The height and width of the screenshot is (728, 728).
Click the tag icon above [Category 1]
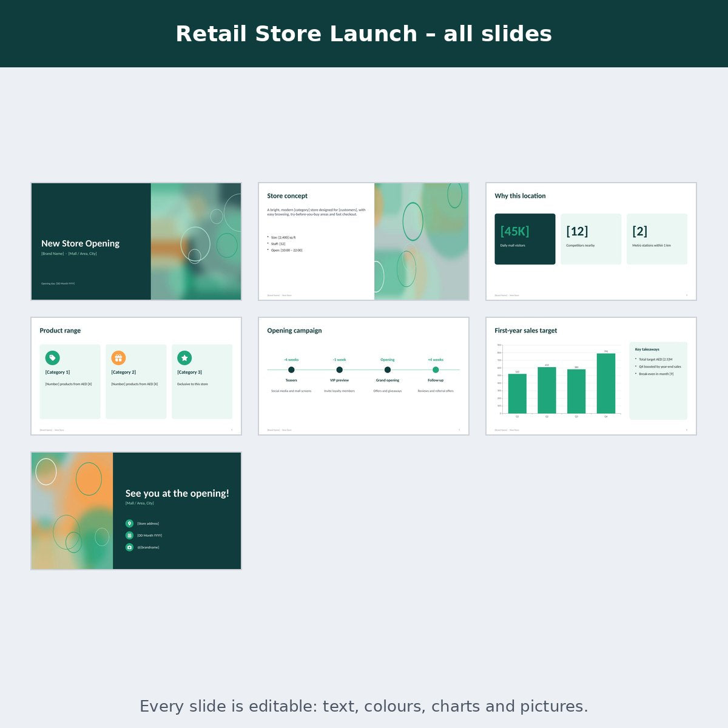pos(53,358)
